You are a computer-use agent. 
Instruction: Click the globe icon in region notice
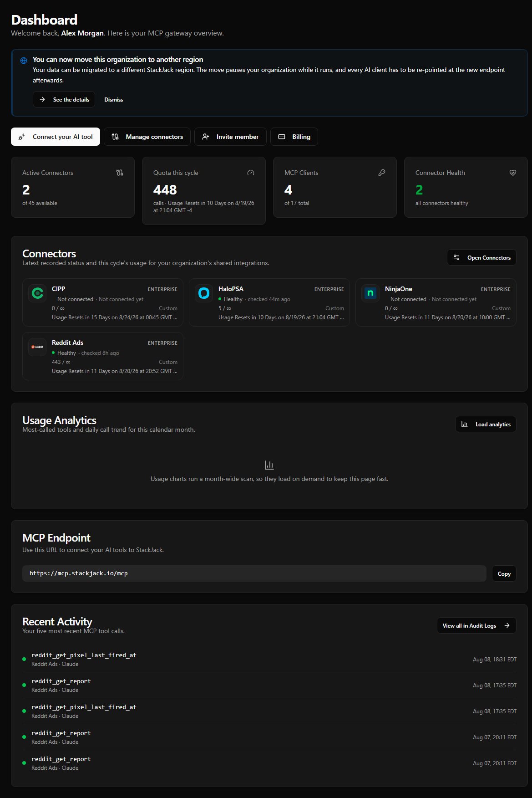tap(24, 61)
